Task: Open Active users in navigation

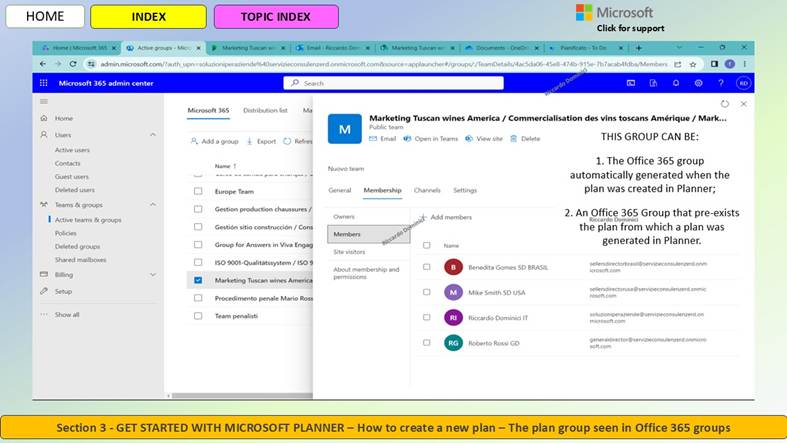Action: point(72,150)
